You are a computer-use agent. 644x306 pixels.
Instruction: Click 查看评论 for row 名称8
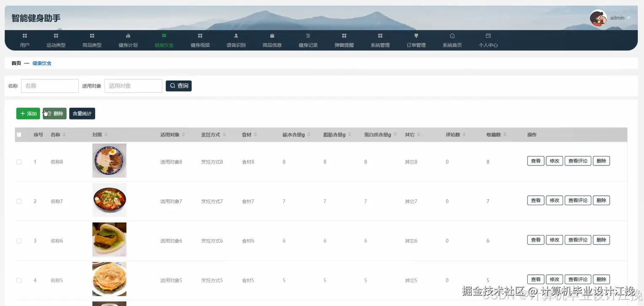(x=578, y=161)
